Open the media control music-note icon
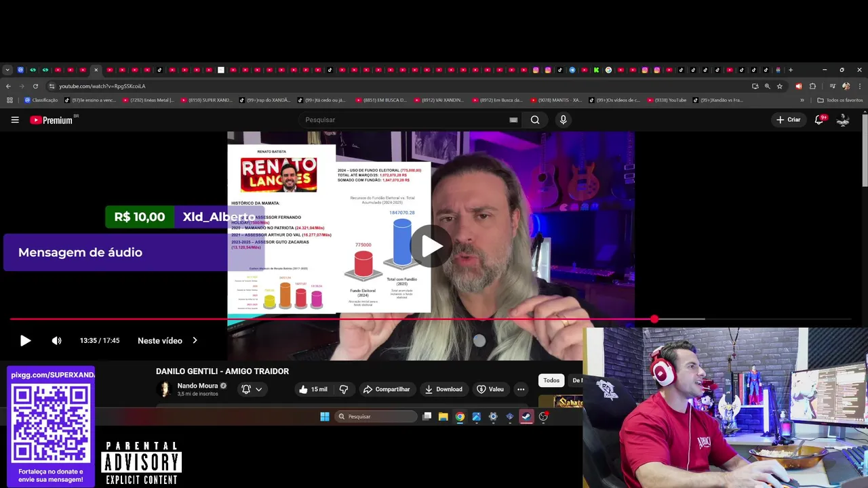868x488 pixels. click(833, 86)
